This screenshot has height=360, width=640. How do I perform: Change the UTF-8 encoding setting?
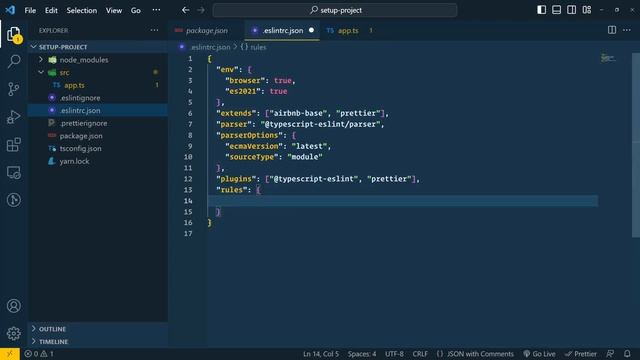394,354
